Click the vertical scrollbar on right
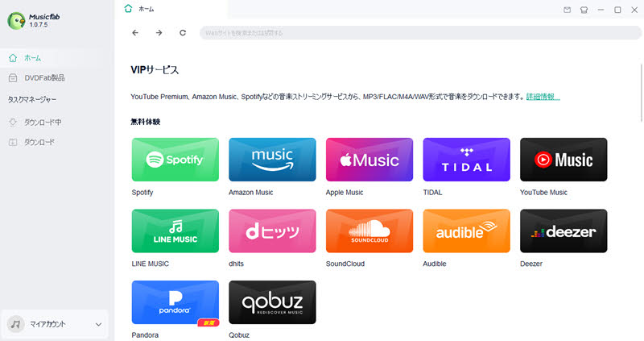 click(642, 93)
